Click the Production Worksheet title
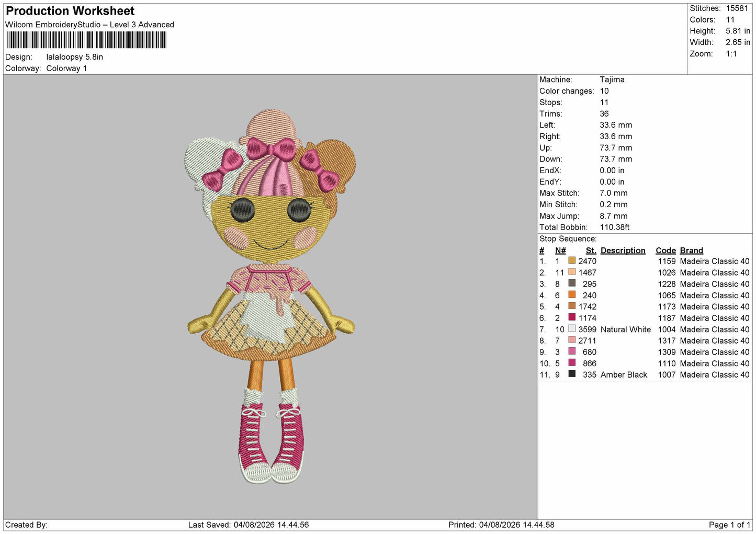Image resolution: width=756 pixels, height=534 pixels. tap(70, 11)
